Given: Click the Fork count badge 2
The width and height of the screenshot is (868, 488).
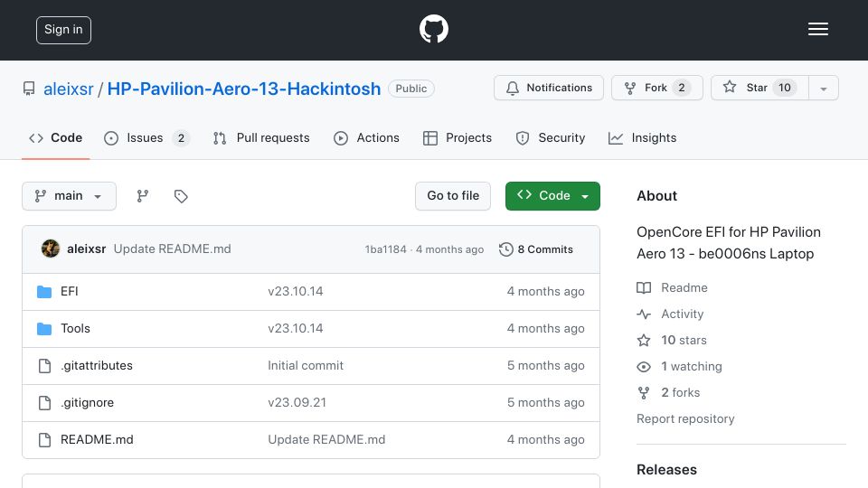Looking at the screenshot, I should point(682,88).
